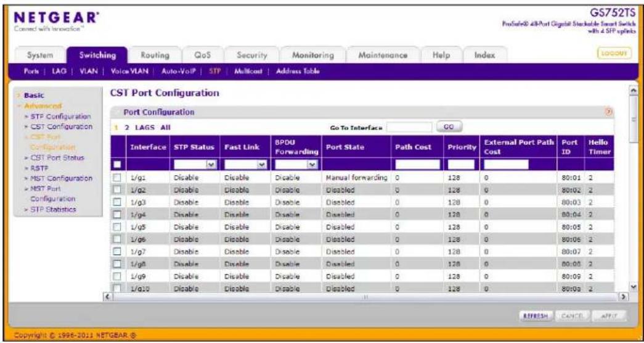Open RSTP in sidebar
This screenshot has width=644, height=343.
(38, 168)
